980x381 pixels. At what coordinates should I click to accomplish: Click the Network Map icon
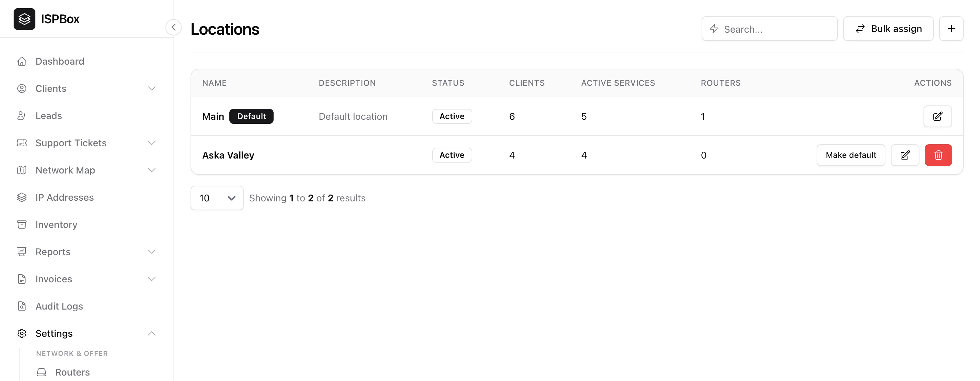tap(22, 170)
